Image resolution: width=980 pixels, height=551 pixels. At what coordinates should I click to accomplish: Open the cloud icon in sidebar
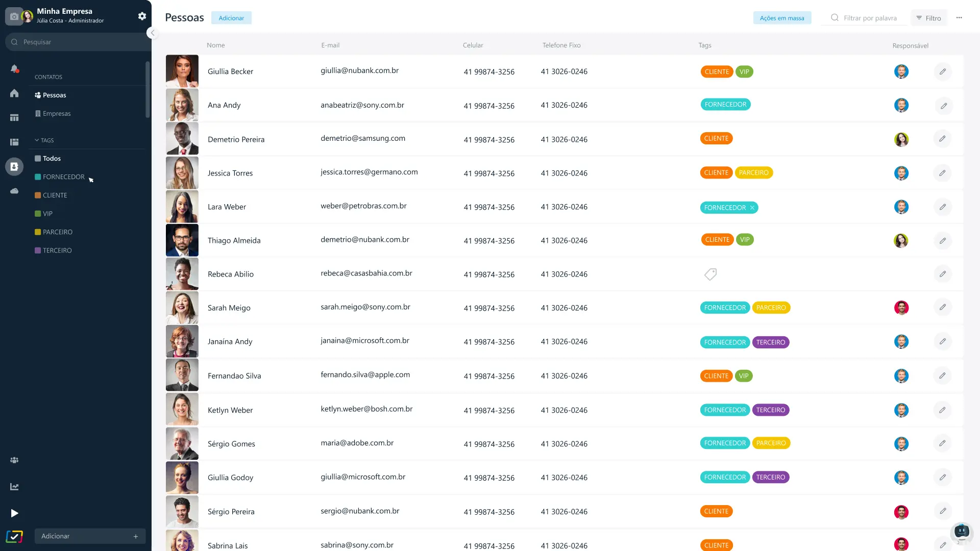click(x=14, y=191)
